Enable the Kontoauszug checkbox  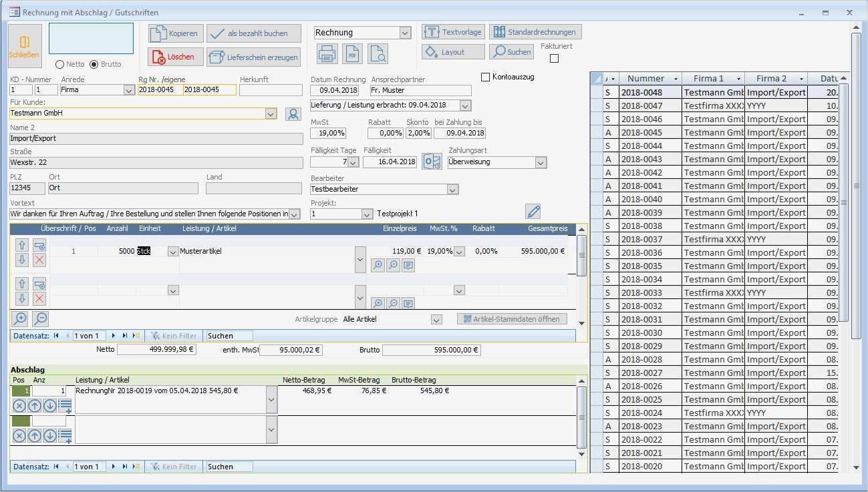486,77
